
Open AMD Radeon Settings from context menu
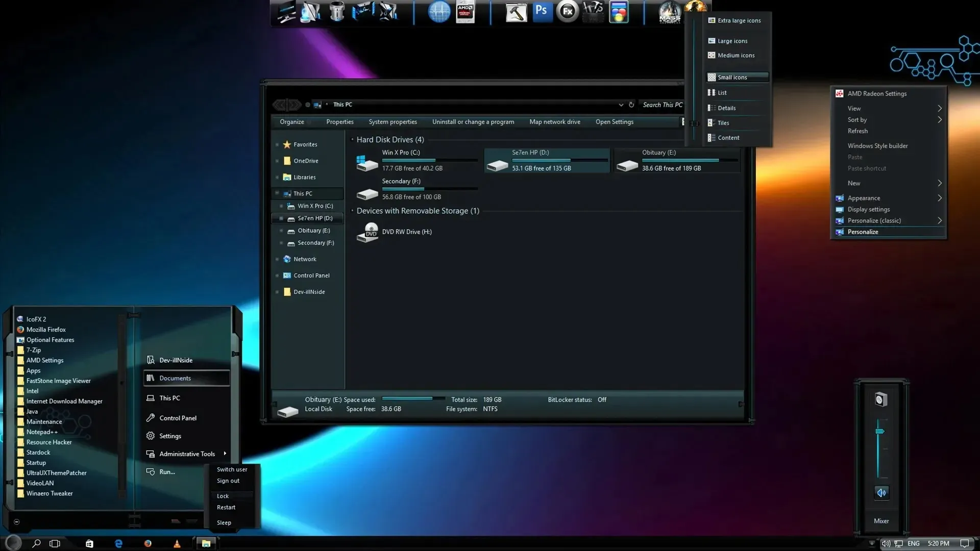point(889,93)
